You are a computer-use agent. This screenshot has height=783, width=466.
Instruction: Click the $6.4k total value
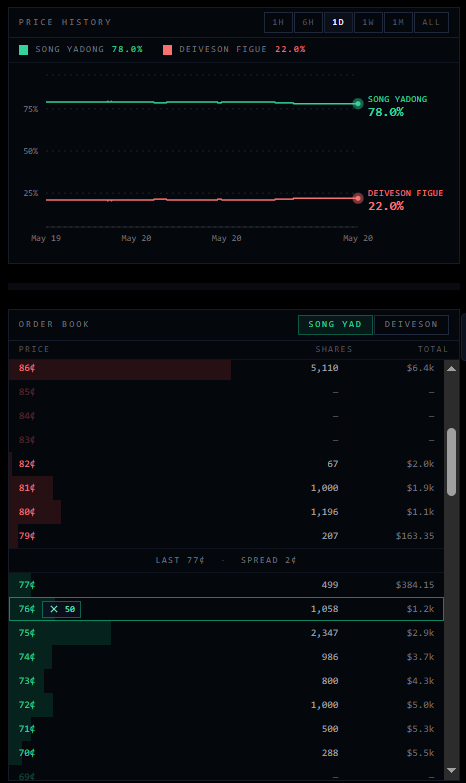(421, 368)
